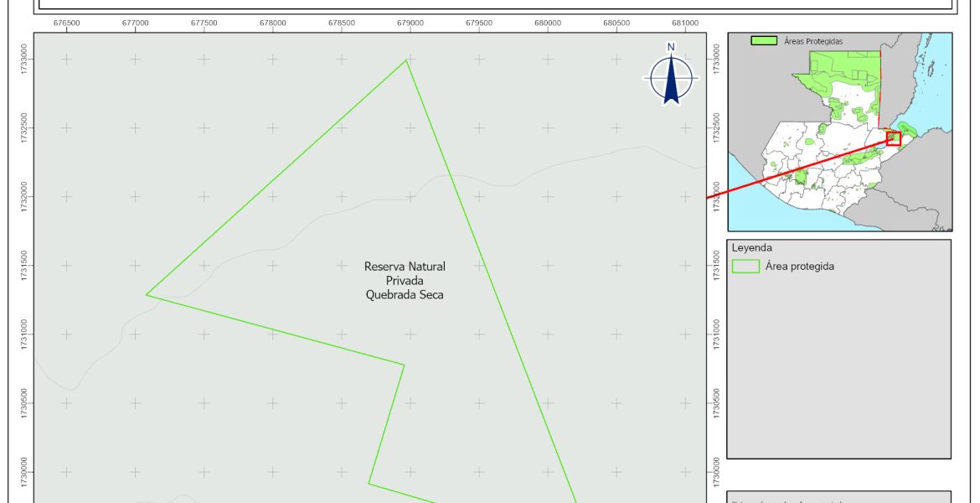This screenshot has height=503, width=980.
Task: Click the green Áreas Protegidas swatch in inset map
Action: pos(764,41)
